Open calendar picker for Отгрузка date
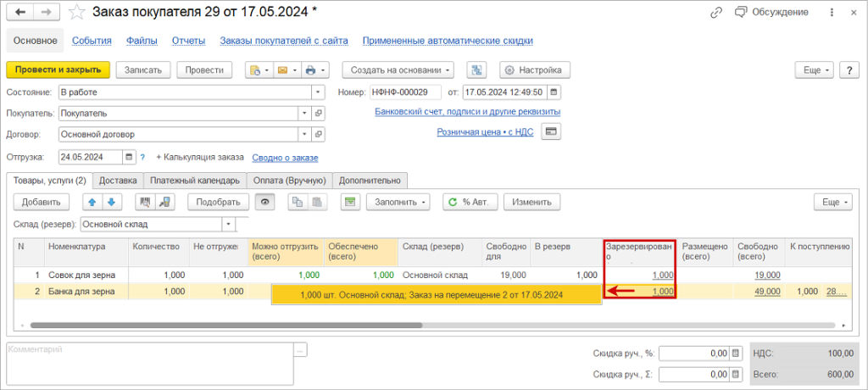868x390 pixels. coord(129,157)
